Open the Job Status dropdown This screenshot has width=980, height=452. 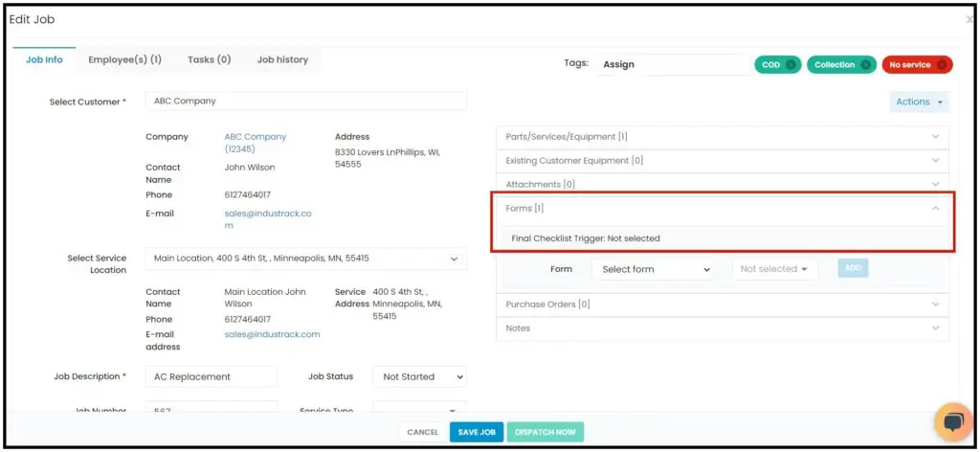click(419, 377)
